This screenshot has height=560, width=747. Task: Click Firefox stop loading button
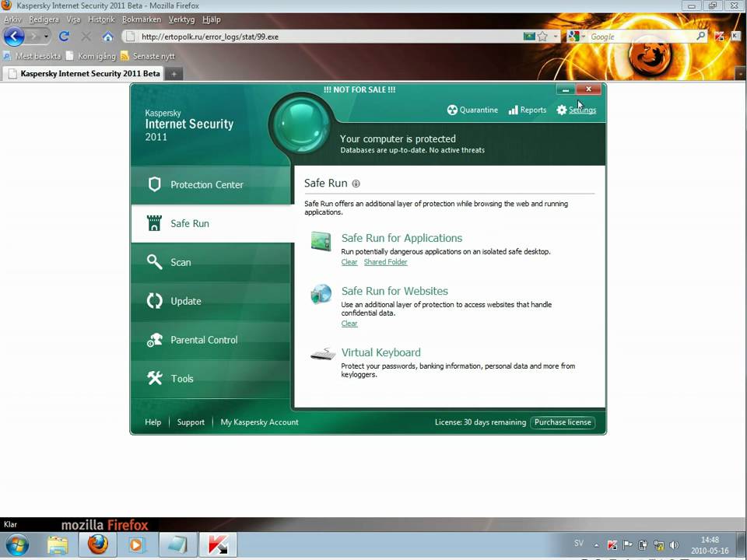[86, 37]
